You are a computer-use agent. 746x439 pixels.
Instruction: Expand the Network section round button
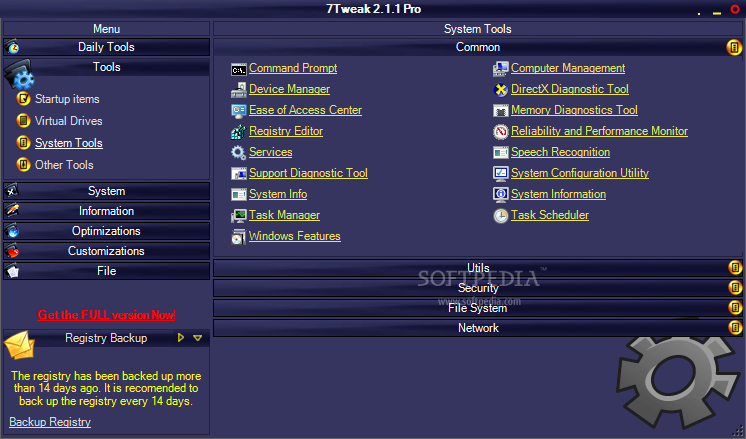coord(735,328)
